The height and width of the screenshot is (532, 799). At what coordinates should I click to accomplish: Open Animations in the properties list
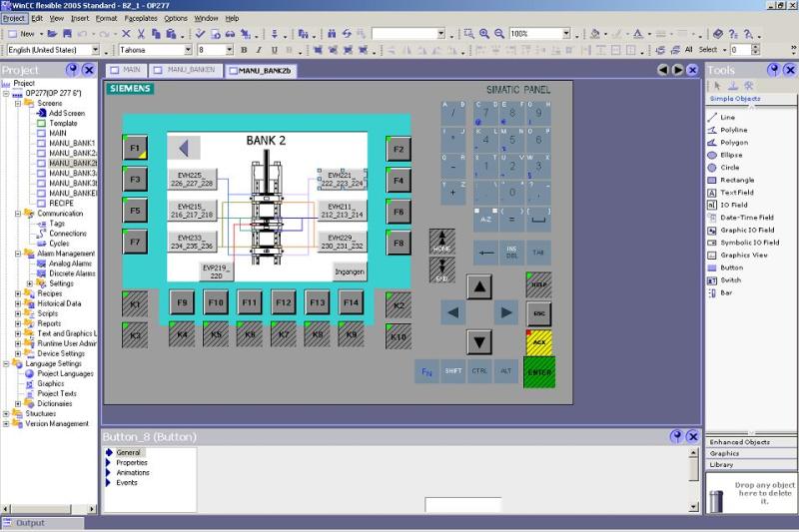133,472
